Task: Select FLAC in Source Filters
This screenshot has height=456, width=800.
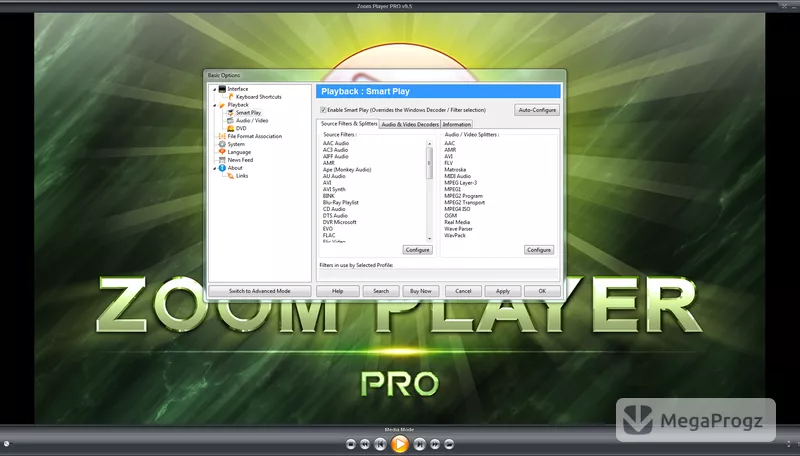Action: pos(329,236)
